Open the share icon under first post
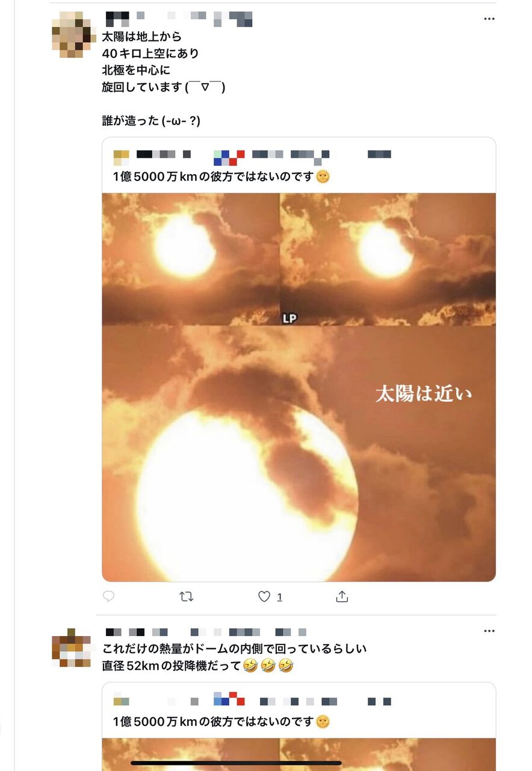Screen dimensions: 532x771 pyautogui.click(x=342, y=596)
